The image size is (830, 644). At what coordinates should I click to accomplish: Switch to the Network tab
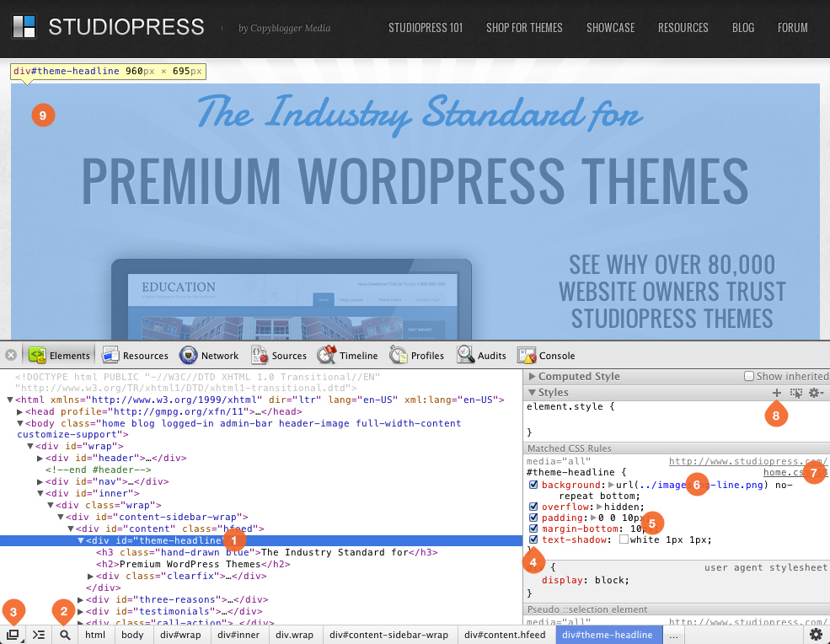tap(209, 355)
